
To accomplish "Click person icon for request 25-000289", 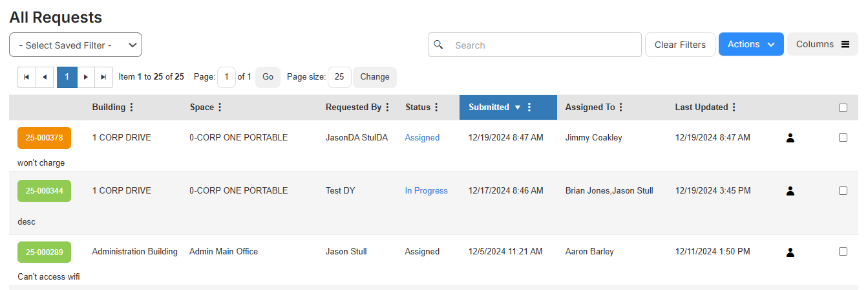I will coord(790,252).
